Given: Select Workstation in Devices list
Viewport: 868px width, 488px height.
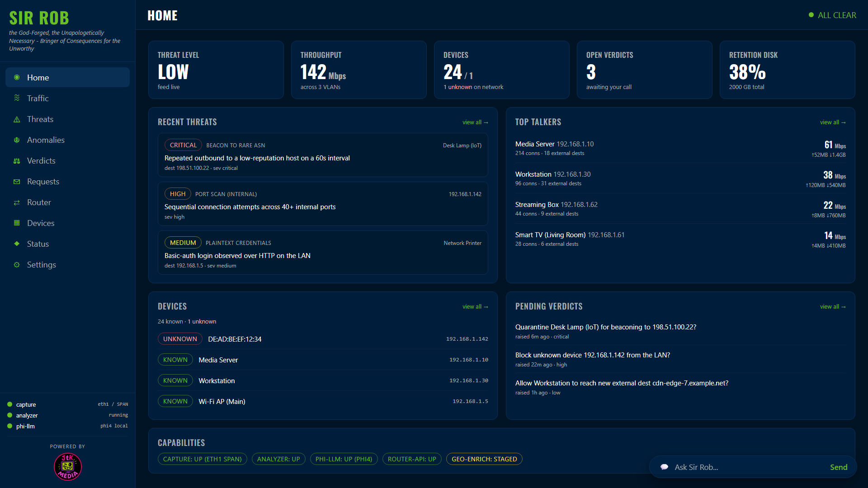Looking at the screenshot, I should tap(323, 380).
